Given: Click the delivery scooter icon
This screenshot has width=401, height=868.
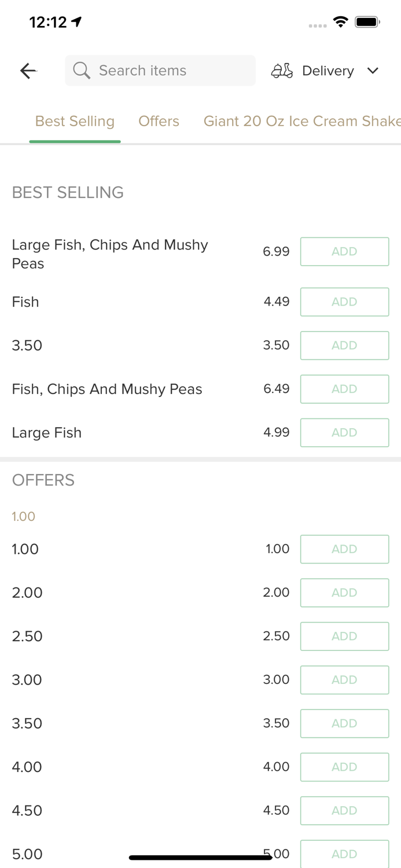Looking at the screenshot, I should click(x=282, y=71).
